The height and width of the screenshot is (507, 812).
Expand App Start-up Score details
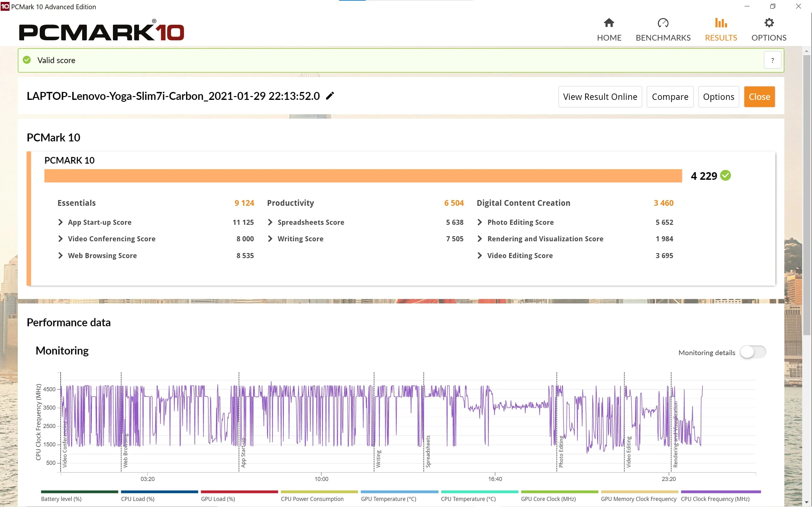coord(60,222)
